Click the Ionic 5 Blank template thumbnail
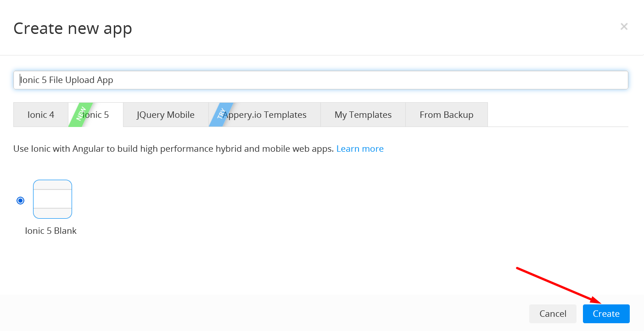 52,199
